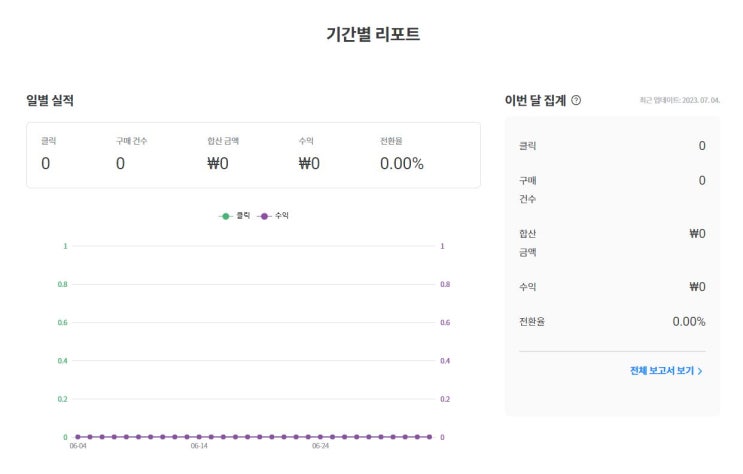Click the purple 수익 legend marker

[265, 215]
